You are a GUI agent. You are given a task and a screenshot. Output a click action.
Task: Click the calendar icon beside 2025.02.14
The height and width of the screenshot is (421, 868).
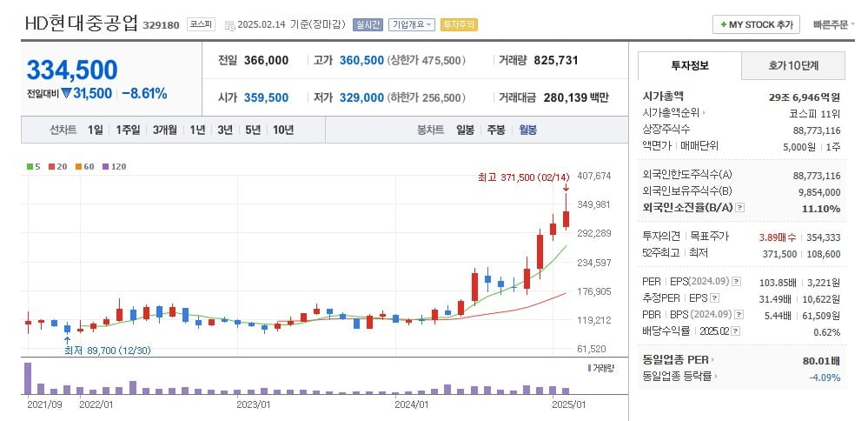coord(229,25)
